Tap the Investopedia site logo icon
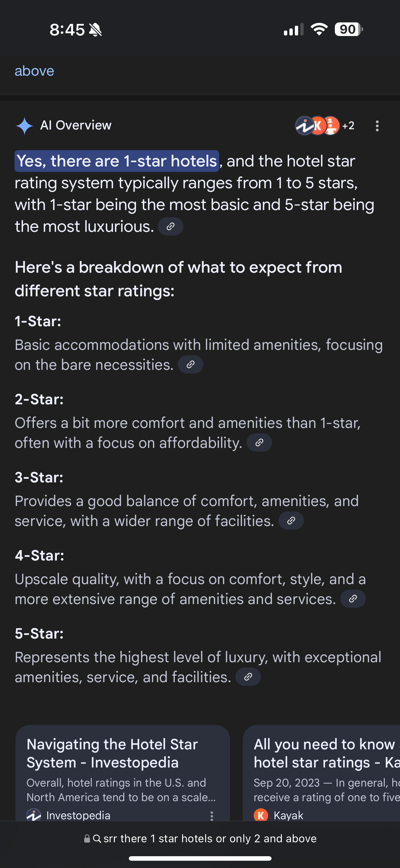This screenshot has height=868, width=400. (34, 815)
